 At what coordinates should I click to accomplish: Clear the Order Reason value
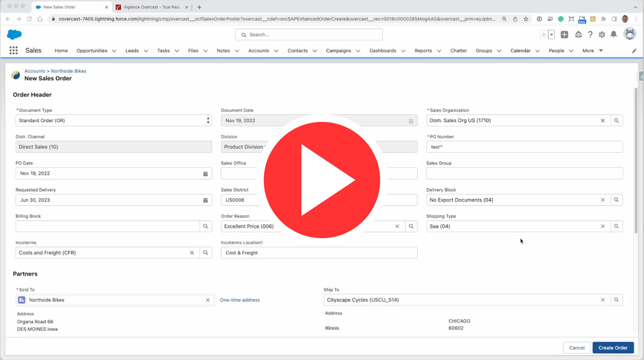[397, 227]
